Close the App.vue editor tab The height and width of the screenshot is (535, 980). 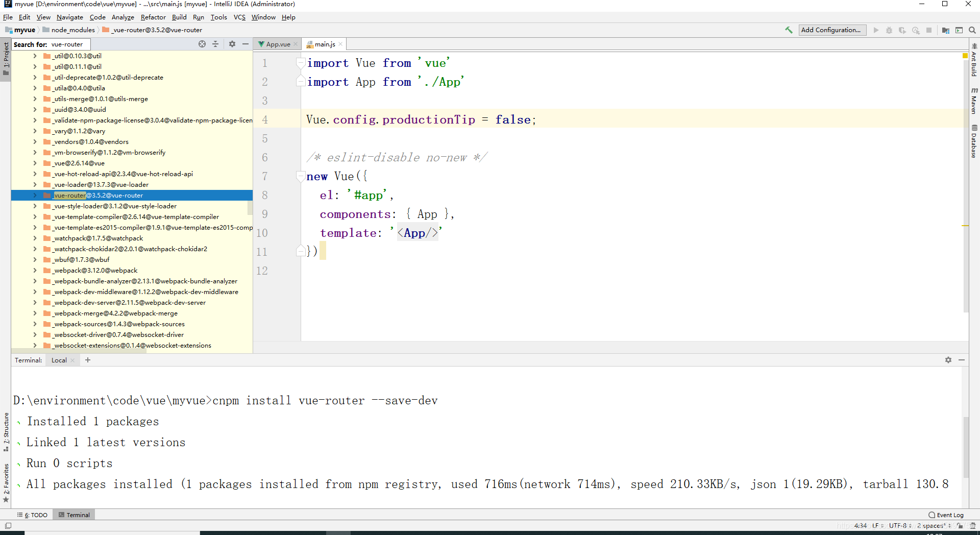296,44
